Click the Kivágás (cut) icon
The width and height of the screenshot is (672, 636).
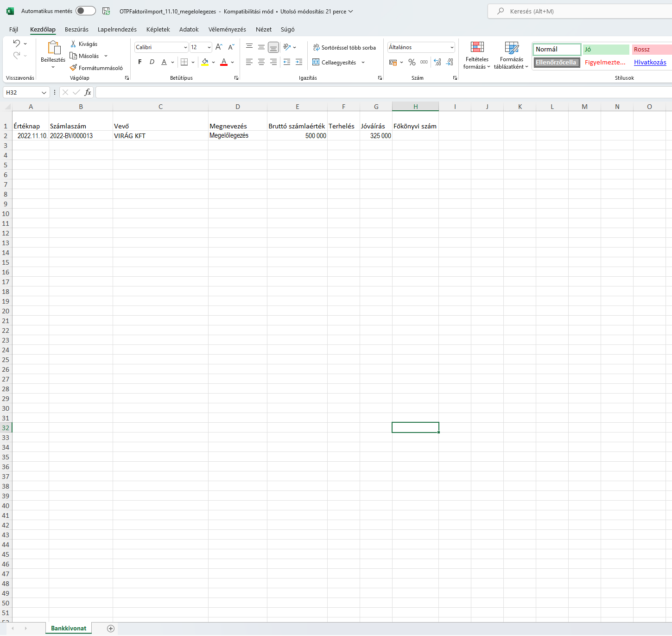[x=73, y=43]
